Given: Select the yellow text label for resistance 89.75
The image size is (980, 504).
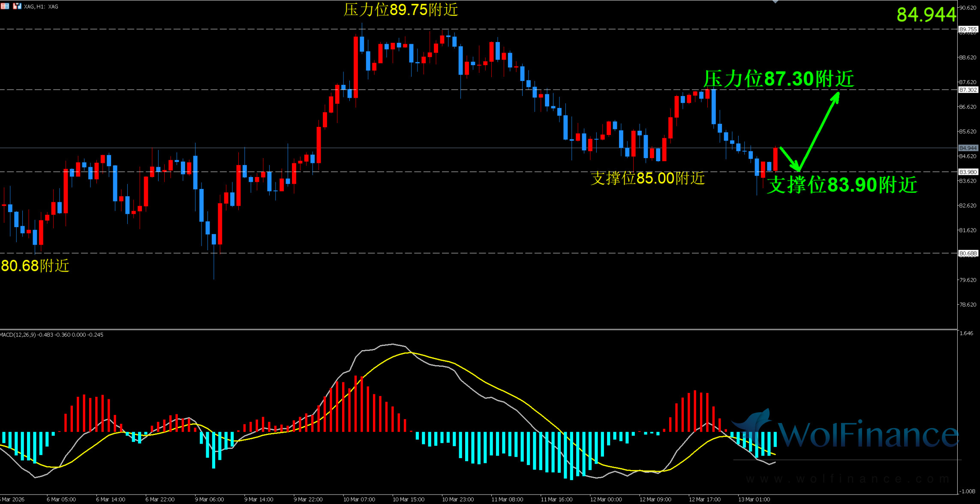Looking at the screenshot, I should (x=401, y=10).
